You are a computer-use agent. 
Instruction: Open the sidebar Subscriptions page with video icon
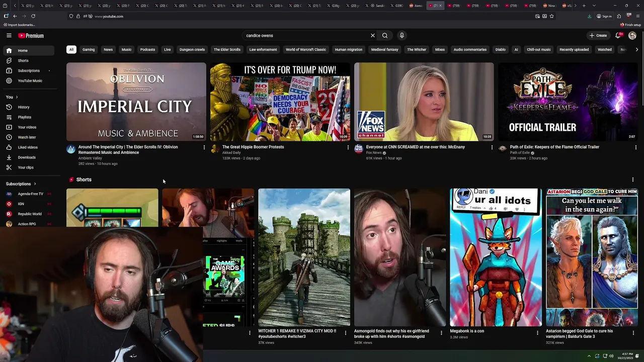click(x=28, y=70)
